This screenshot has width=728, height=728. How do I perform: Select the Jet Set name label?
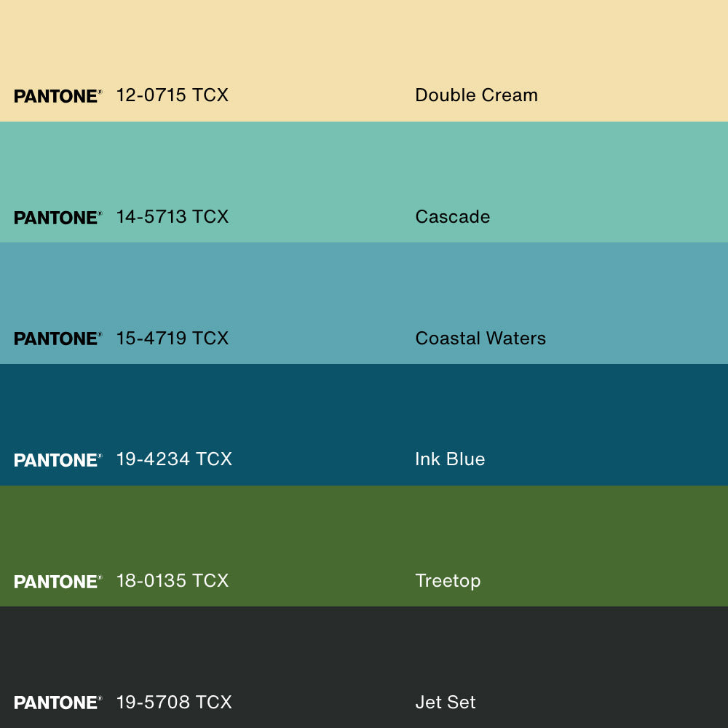coord(445,703)
